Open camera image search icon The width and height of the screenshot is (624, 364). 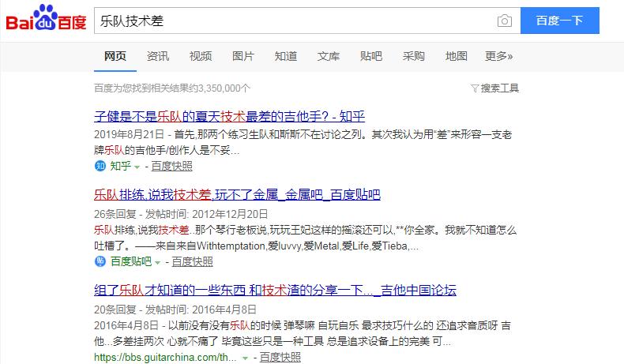[x=504, y=21]
